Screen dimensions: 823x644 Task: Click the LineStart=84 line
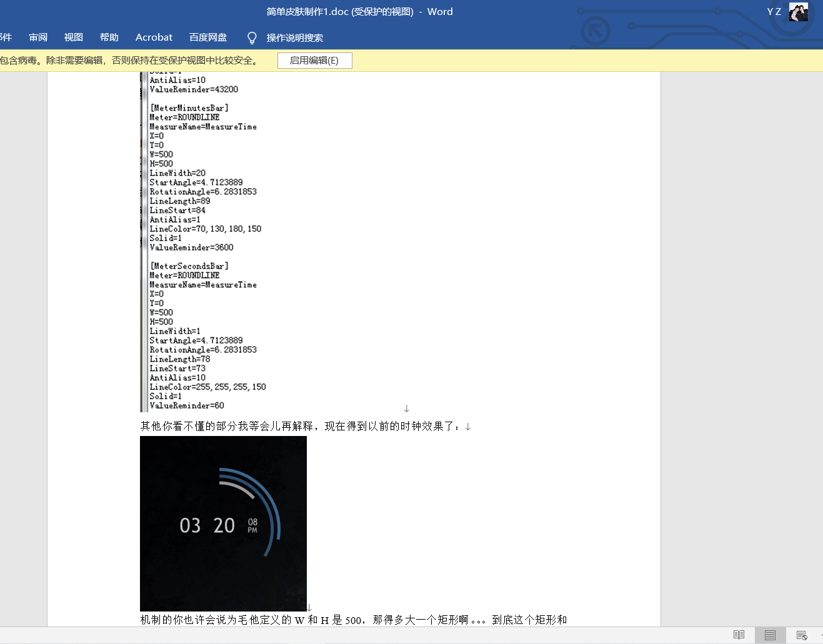coord(177,211)
